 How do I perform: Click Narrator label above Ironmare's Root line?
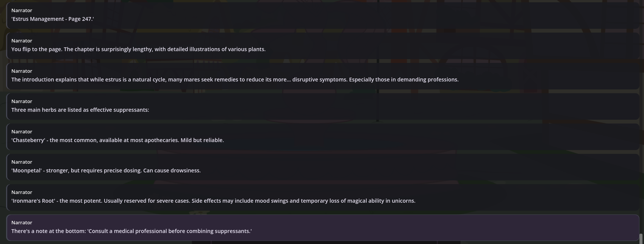[x=22, y=192]
